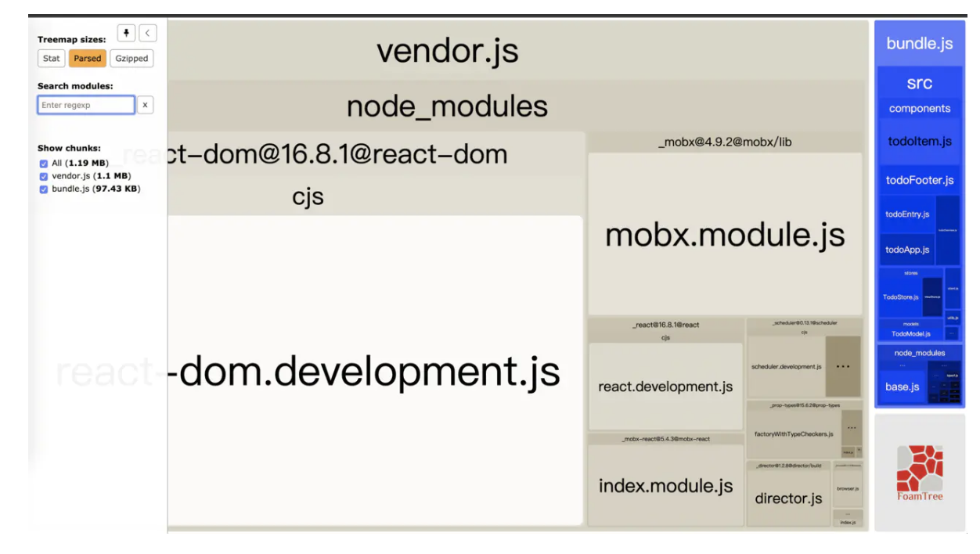
Task: Click the react.development.js module
Action: 665,387
